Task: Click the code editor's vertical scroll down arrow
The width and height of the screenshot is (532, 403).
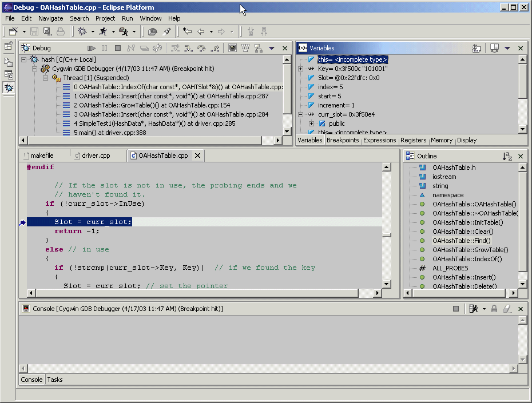Action: (387, 284)
